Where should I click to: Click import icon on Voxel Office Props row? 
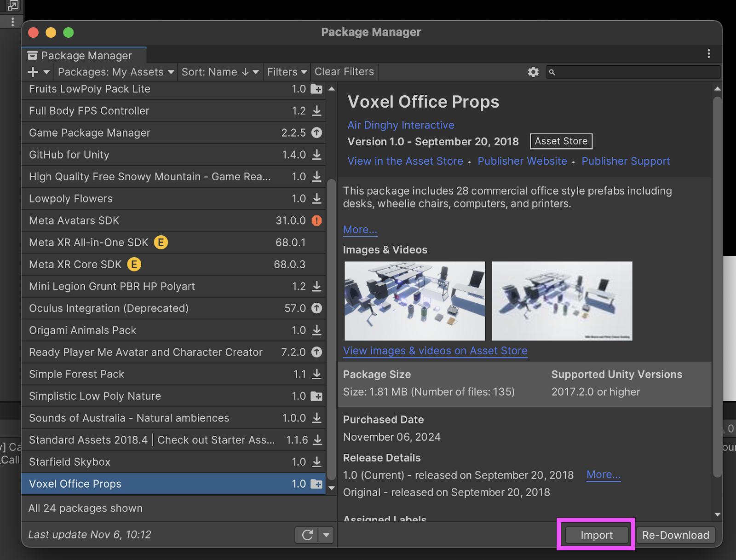(x=316, y=484)
